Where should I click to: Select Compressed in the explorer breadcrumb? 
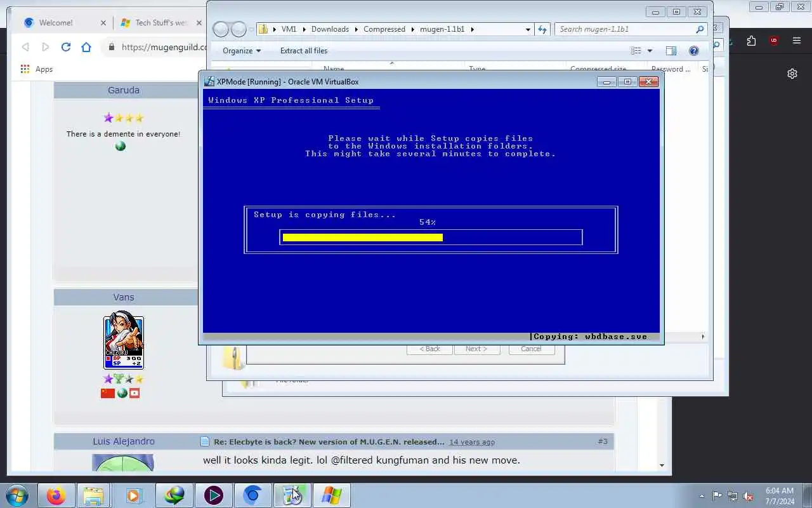[384, 29]
